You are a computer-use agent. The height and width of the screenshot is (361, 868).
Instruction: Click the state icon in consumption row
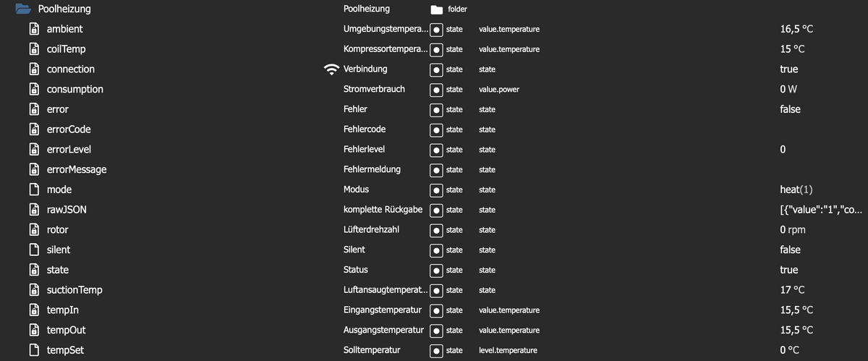[x=436, y=90]
